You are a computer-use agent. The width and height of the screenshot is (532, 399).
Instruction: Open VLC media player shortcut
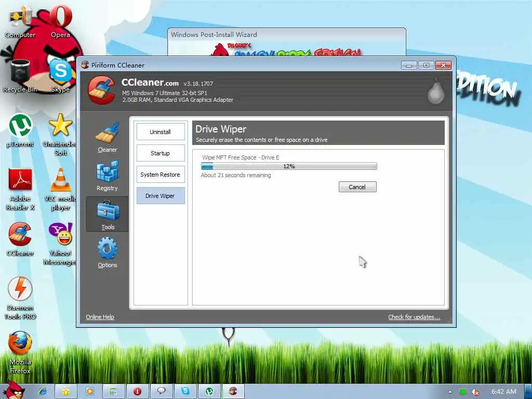point(60,189)
